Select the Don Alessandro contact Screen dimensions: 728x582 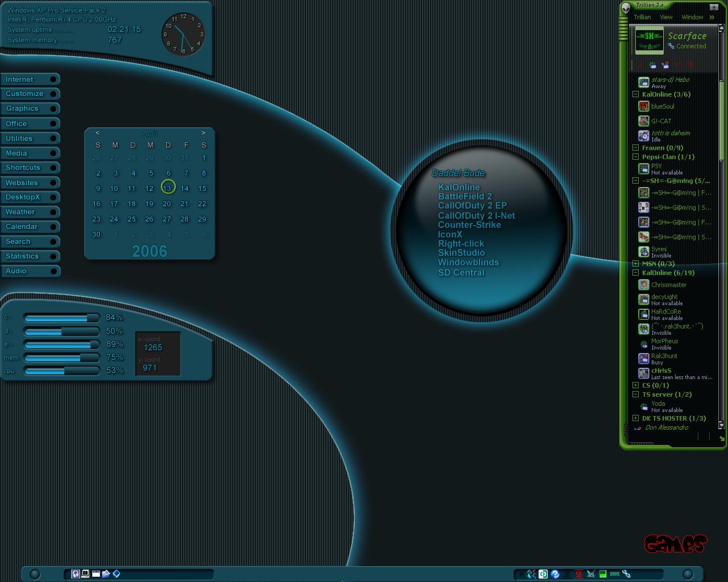pos(667,427)
